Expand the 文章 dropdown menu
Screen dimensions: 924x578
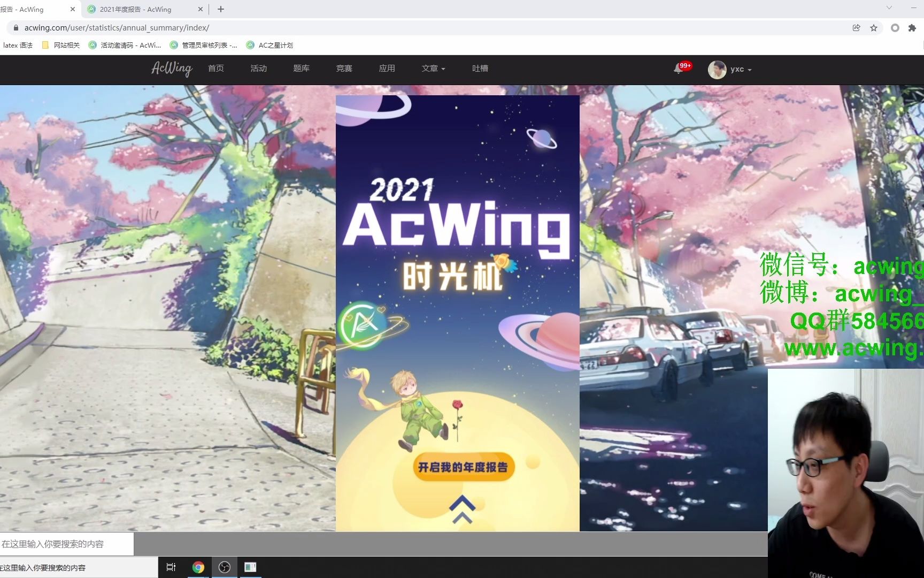(x=433, y=69)
